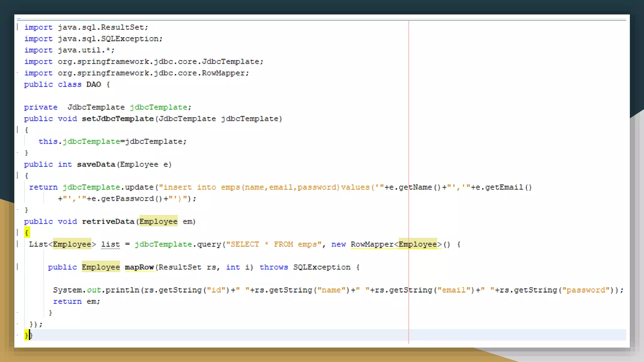The width and height of the screenshot is (644, 362).
Task: Click the "password" string in println statement
Action: 586,290
